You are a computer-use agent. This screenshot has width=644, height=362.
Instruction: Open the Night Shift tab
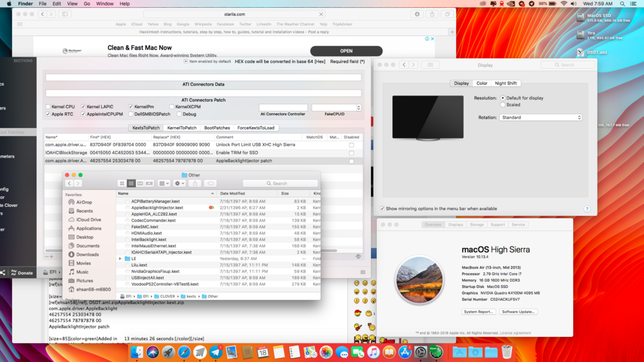click(506, 84)
